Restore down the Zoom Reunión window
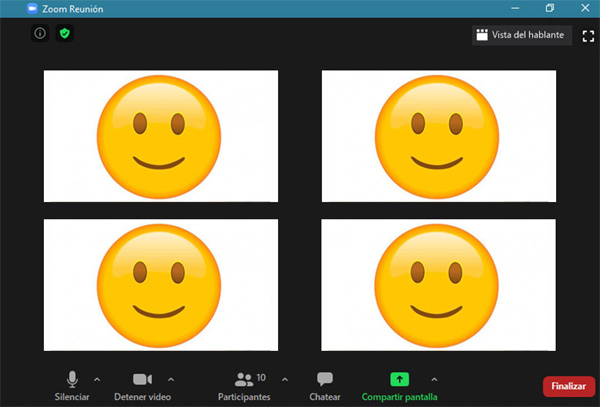600x407 pixels. [x=550, y=8]
